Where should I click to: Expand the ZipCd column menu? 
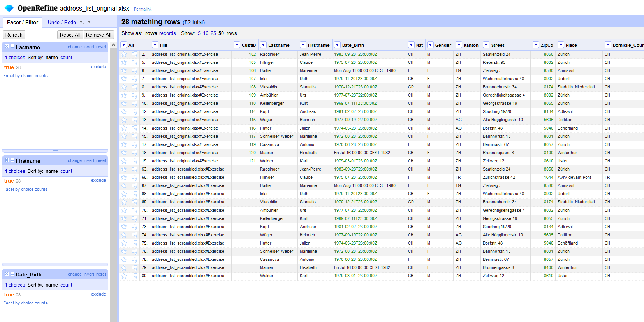[536, 45]
